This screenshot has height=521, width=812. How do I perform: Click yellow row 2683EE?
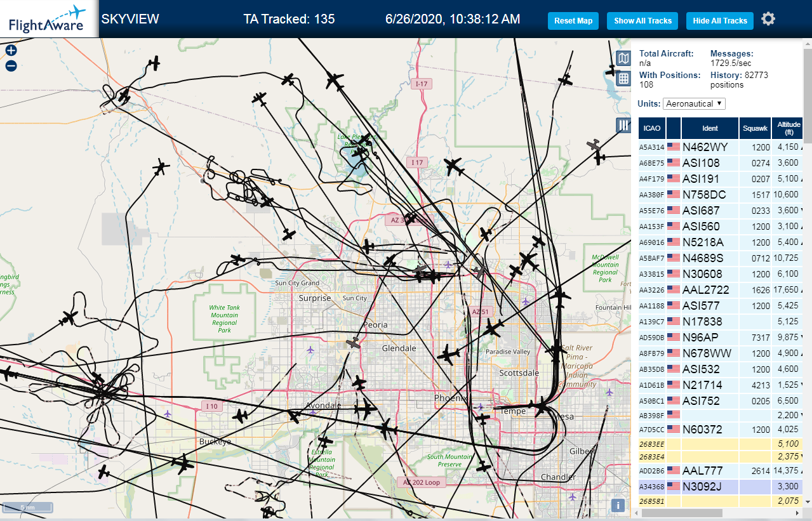pos(721,444)
